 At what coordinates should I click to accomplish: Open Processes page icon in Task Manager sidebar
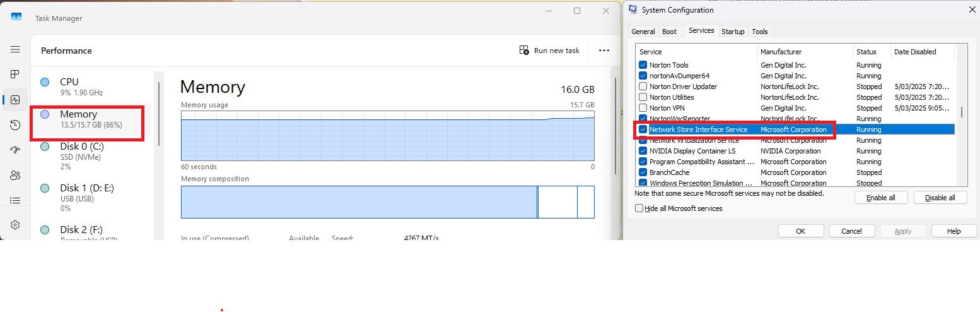15,75
